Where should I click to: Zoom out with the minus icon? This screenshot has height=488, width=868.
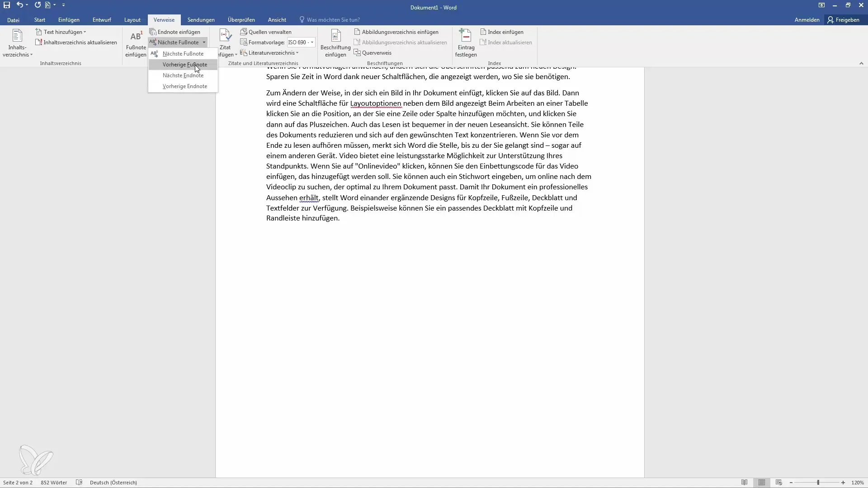click(791, 483)
